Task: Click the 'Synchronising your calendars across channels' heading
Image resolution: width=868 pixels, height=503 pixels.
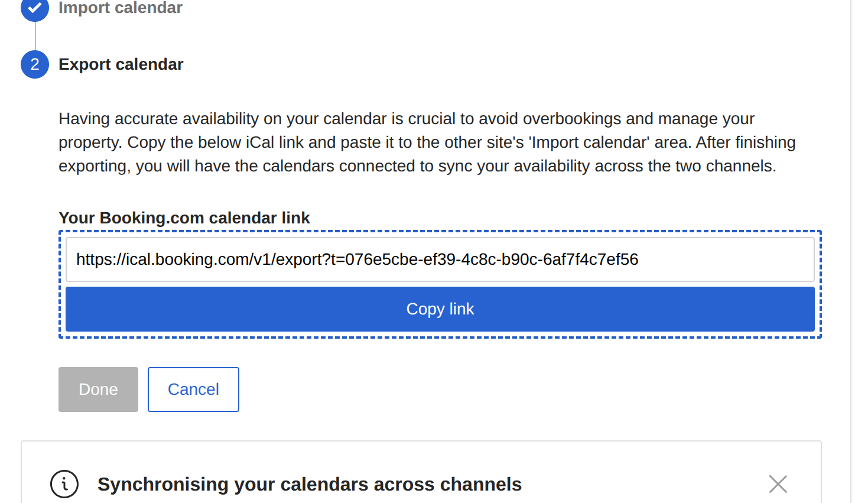Action: (x=309, y=484)
